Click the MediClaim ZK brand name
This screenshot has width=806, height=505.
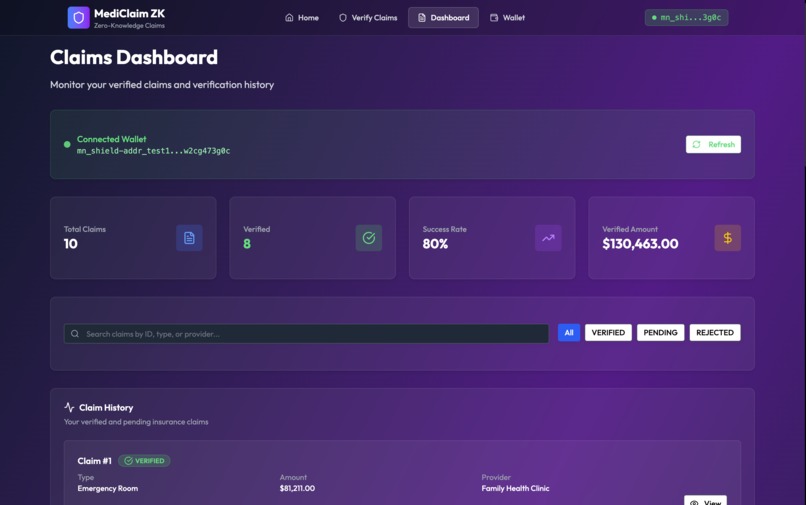[x=130, y=14]
